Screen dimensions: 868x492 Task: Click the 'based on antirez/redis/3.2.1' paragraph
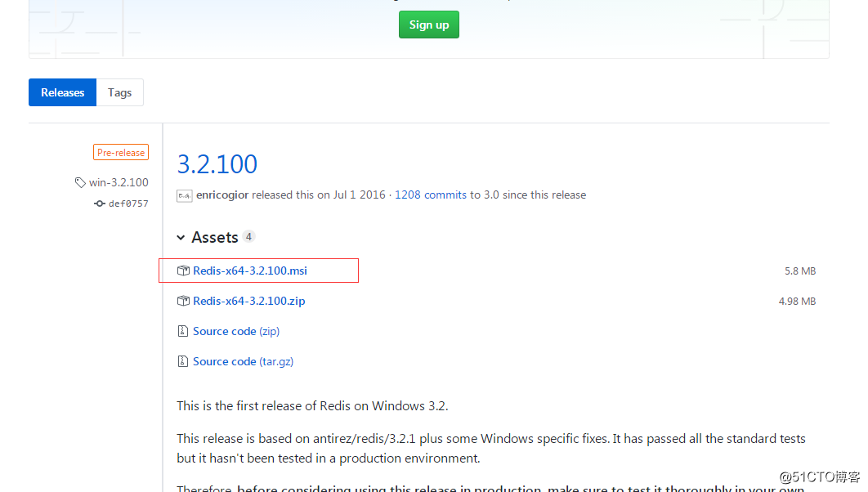click(x=491, y=449)
